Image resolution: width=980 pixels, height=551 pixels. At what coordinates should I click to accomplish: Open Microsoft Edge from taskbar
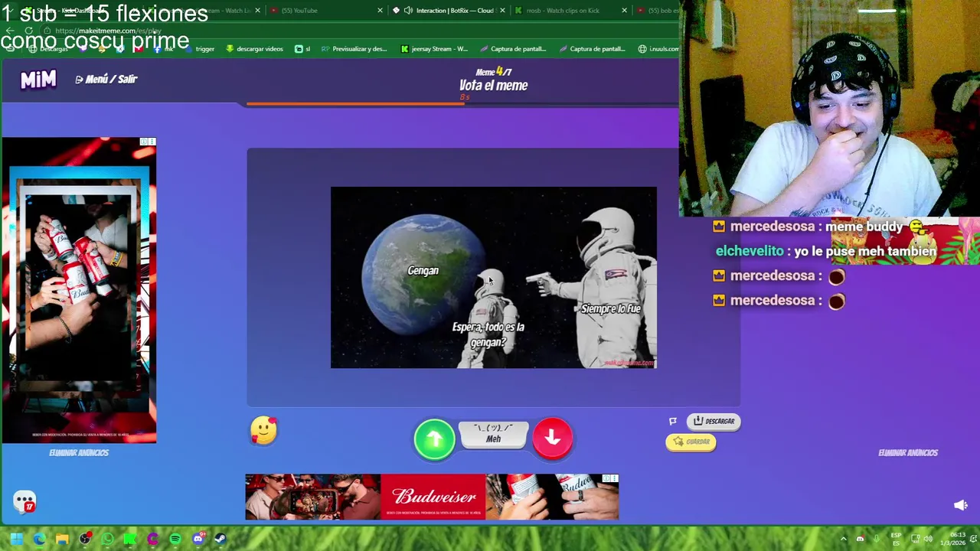tap(39, 539)
